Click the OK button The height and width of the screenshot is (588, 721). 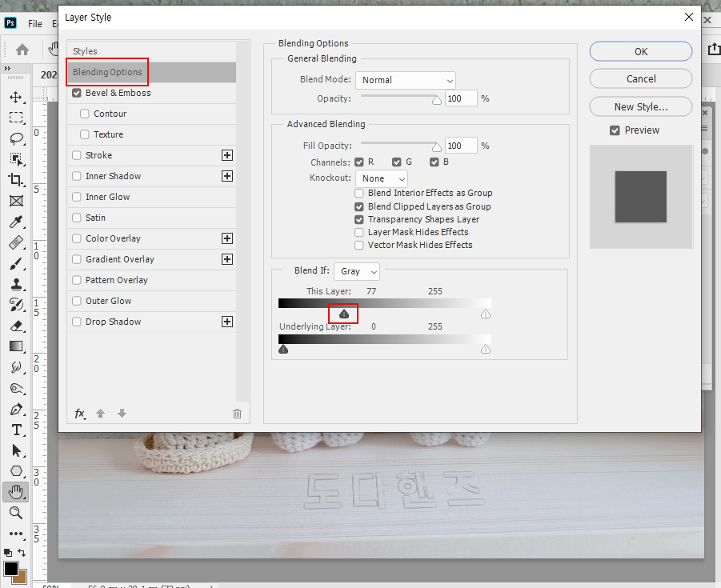click(641, 51)
